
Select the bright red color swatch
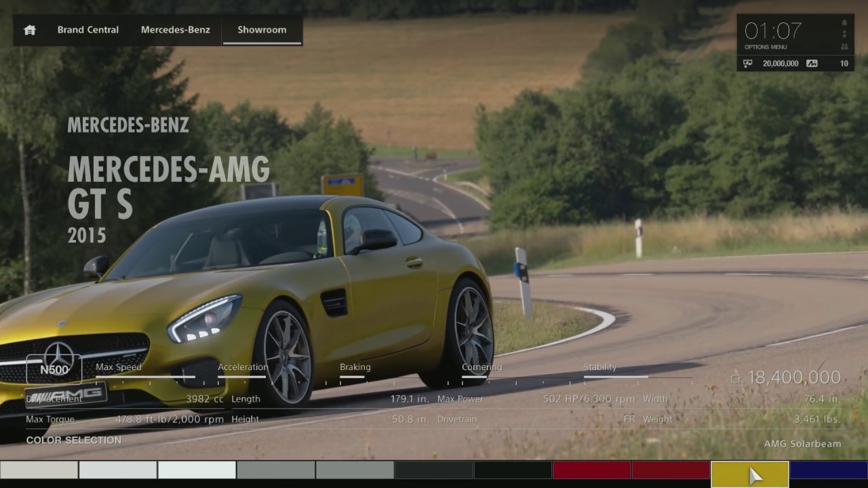591,470
